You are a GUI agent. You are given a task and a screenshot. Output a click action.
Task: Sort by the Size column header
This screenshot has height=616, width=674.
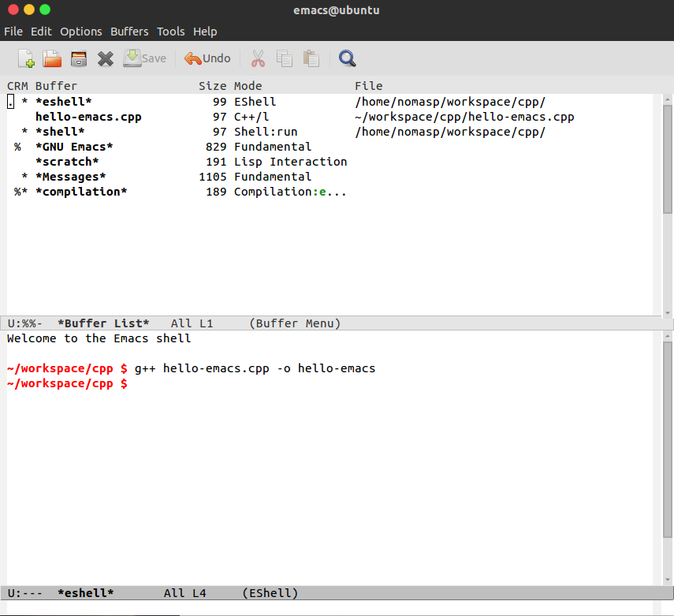point(212,86)
